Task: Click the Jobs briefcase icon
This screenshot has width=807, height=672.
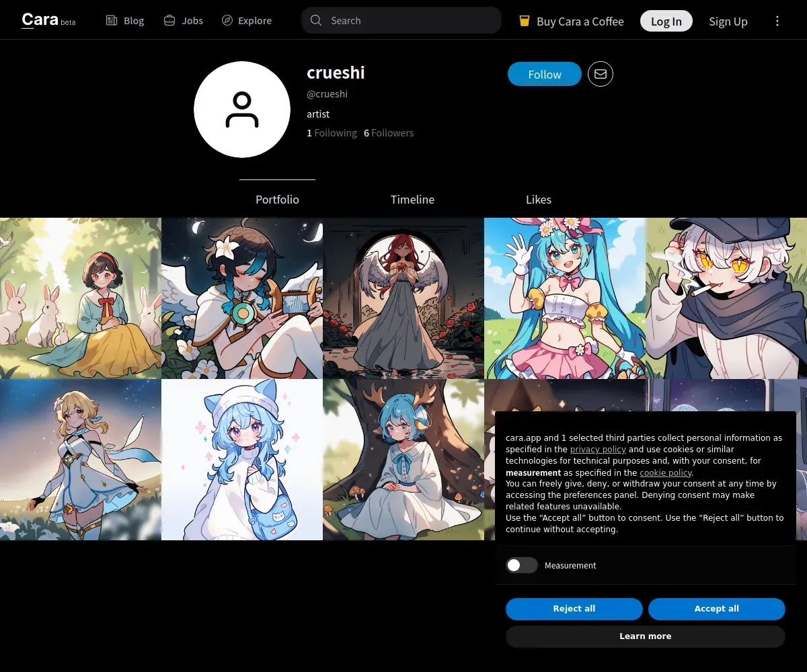Action: (x=169, y=20)
